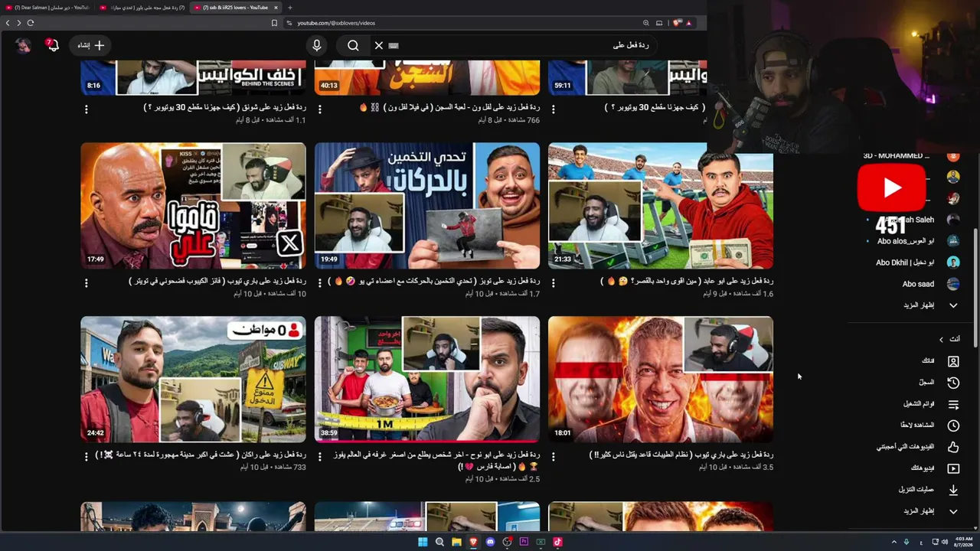Open options menu for the 59:11 video

click(x=554, y=109)
